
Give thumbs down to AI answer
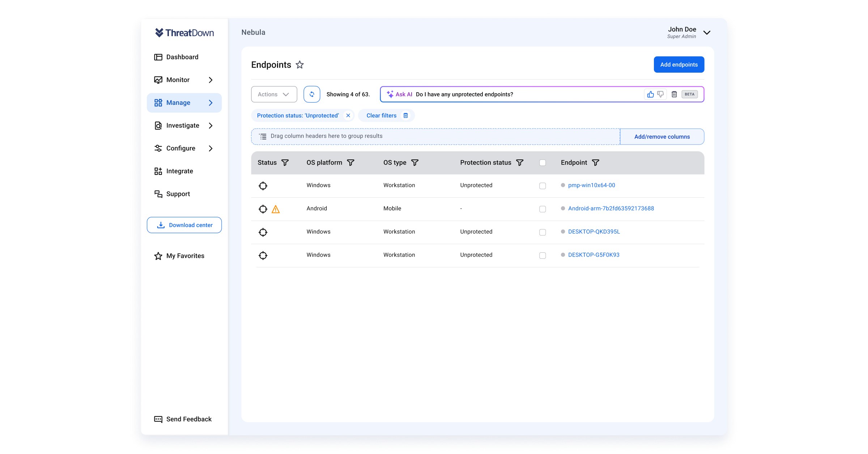660,94
